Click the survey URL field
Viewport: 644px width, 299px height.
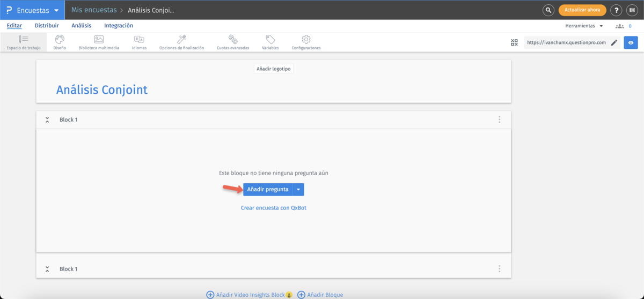[x=566, y=42]
